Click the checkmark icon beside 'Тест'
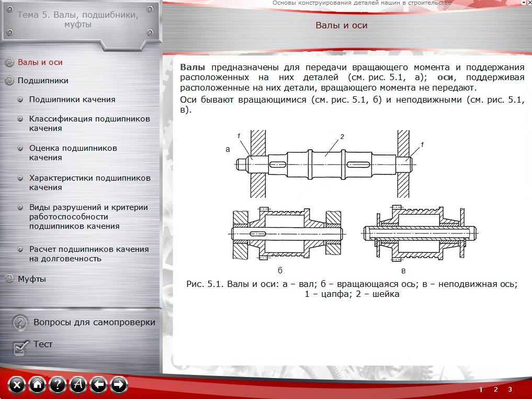 (20, 347)
